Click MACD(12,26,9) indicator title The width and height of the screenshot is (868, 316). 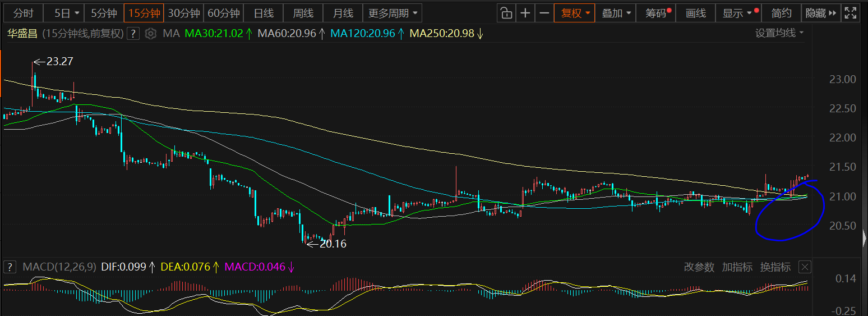click(60, 267)
